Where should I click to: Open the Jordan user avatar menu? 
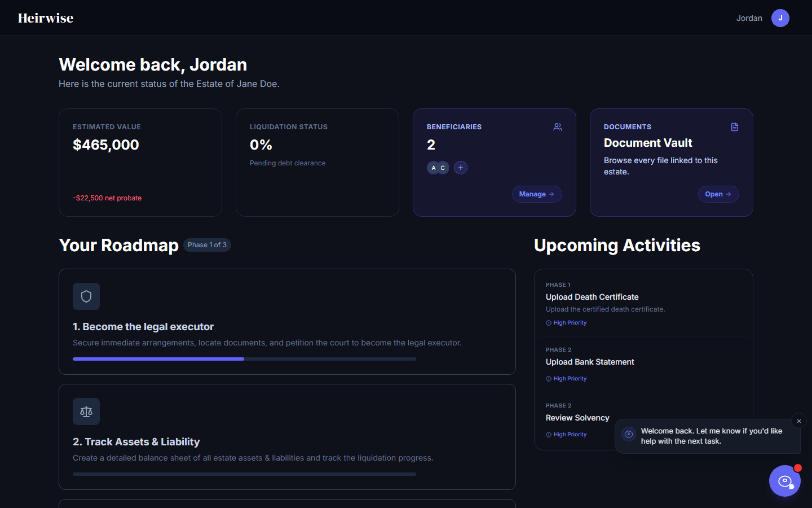tap(780, 18)
